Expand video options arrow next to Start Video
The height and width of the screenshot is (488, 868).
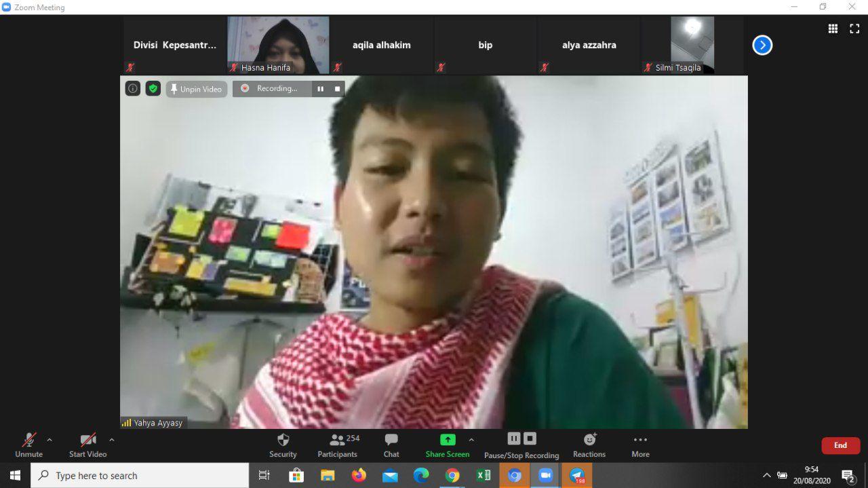pyautogui.click(x=112, y=440)
